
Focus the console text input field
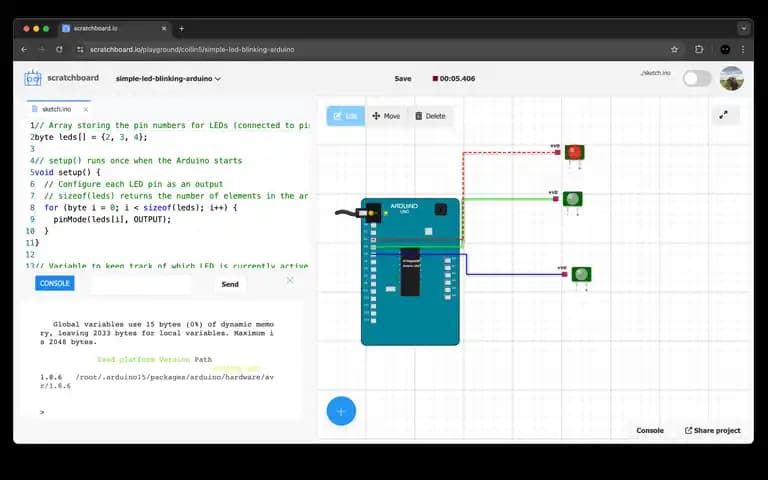coord(141,284)
